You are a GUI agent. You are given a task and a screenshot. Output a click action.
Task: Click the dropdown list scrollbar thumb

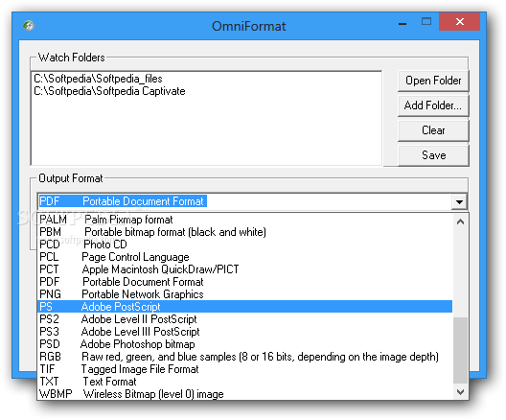pos(461,350)
